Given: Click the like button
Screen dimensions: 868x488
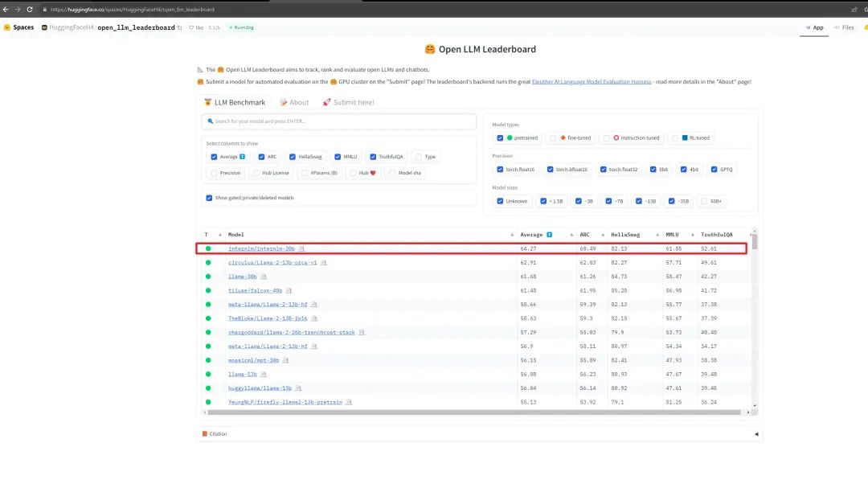Looking at the screenshot, I should (196, 27).
